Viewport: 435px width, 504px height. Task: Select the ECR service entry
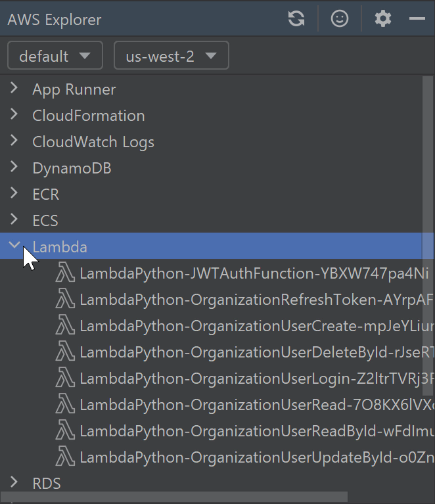pyautogui.click(x=46, y=195)
